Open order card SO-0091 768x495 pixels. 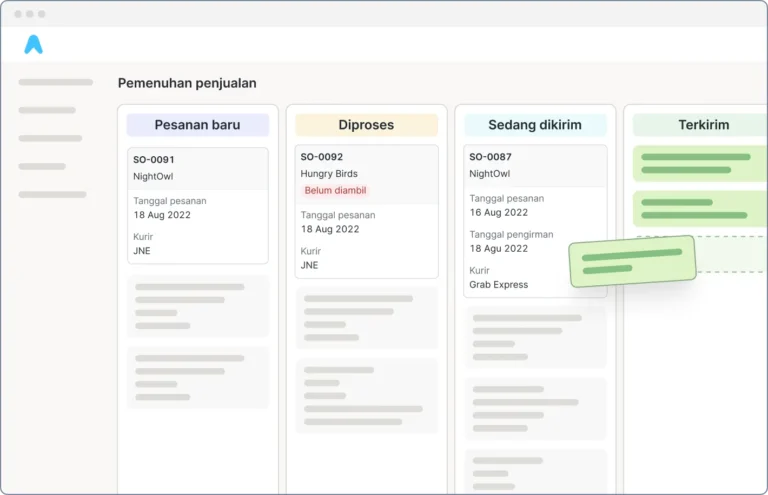coord(197,205)
